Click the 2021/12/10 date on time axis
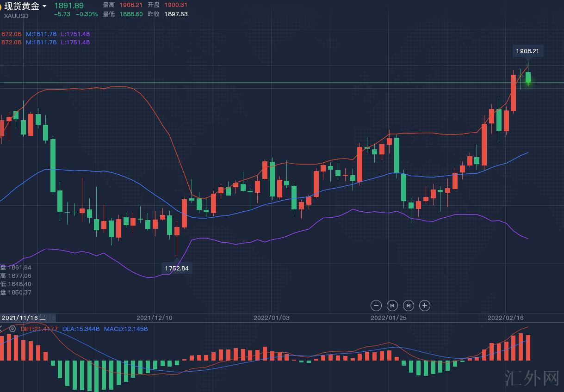Viewport: 564px width, 392px height. pyautogui.click(x=155, y=318)
